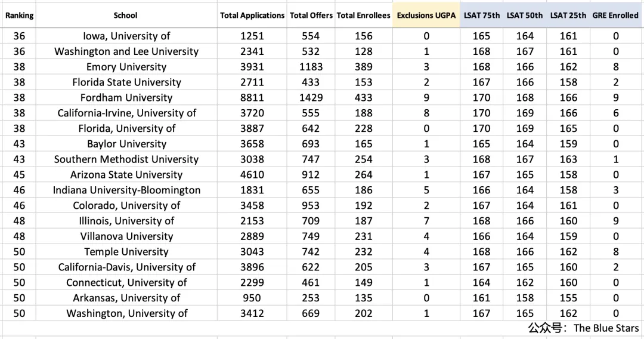This screenshot has width=644, height=339.
Task: Click the Washington, University of cell
Action: (126, 313)
